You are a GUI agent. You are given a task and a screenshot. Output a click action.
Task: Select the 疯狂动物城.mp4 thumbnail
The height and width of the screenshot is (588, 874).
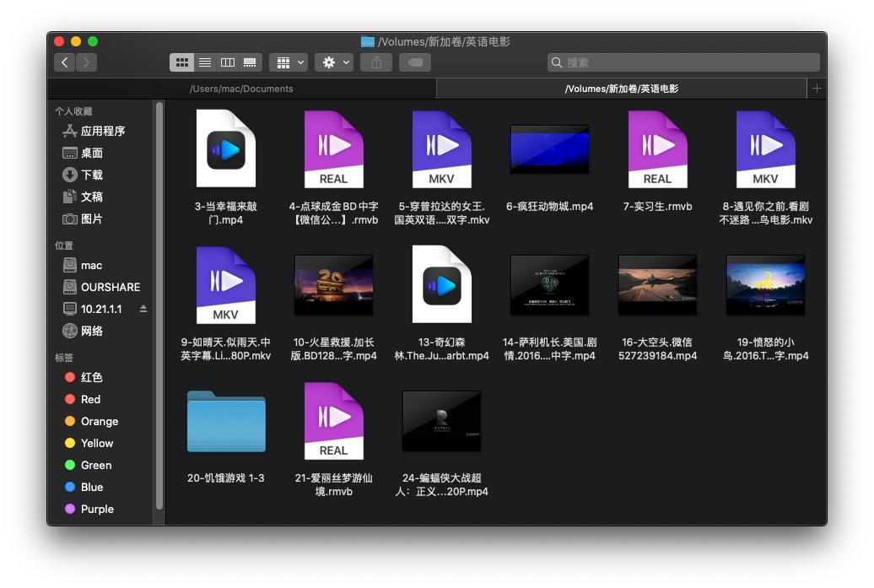tap(550, 149)
